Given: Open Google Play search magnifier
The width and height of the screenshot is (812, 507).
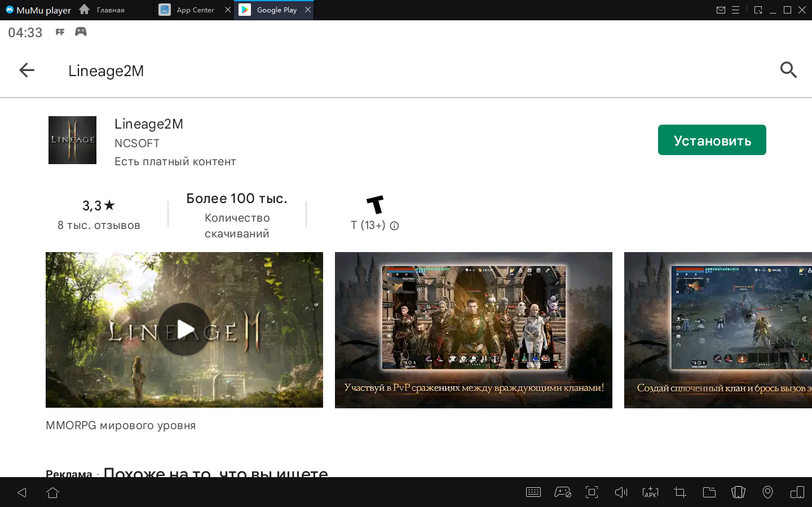Looking at the screenshot, I should 788,70.
